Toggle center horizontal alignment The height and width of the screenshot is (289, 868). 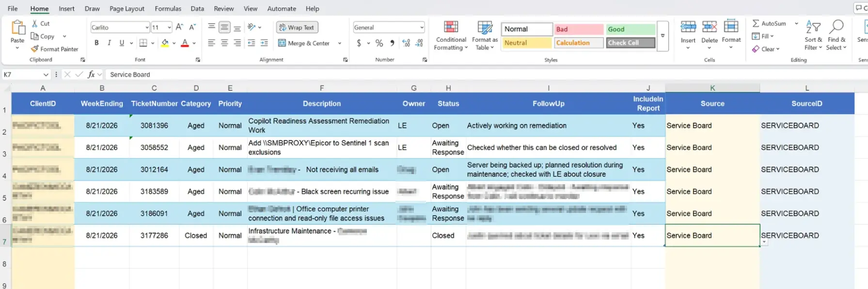(x=224, y=43)
